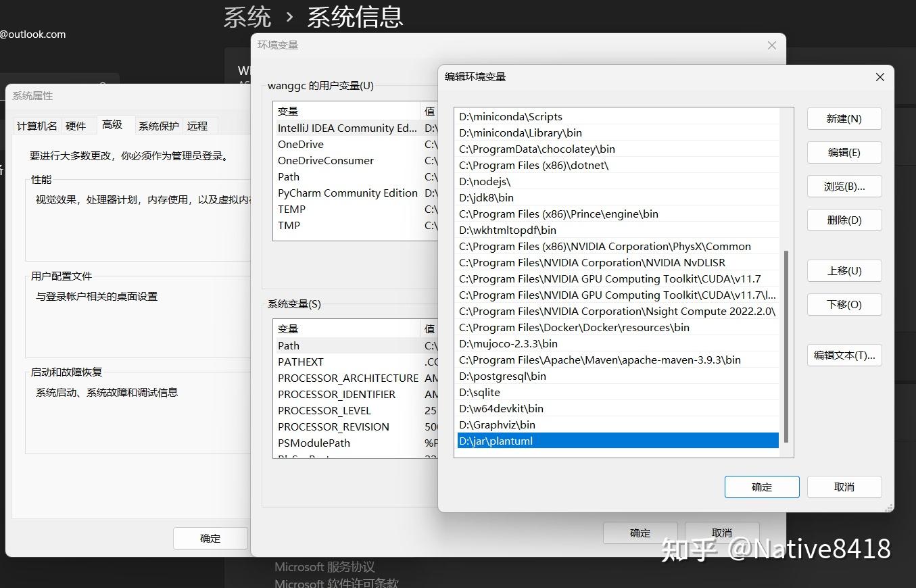916x588 pixels.
Task: Close the 环境变量 dialog with the X
Action: 771,45
